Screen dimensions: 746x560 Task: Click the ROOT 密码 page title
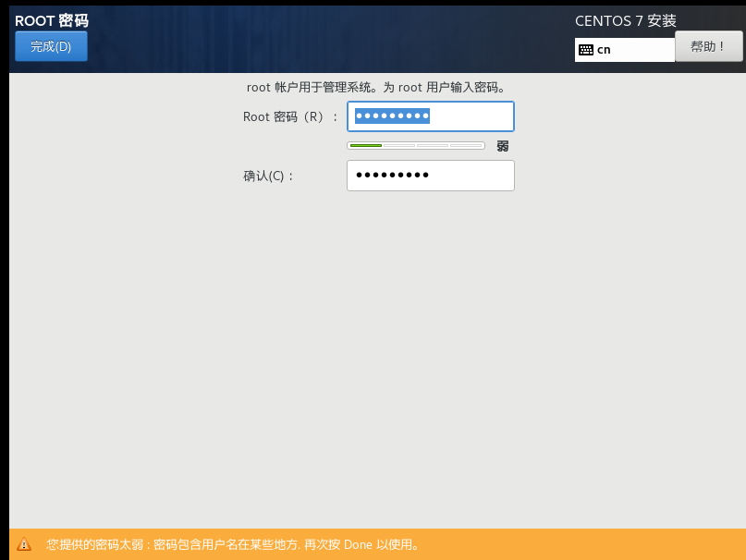[52, 20]
